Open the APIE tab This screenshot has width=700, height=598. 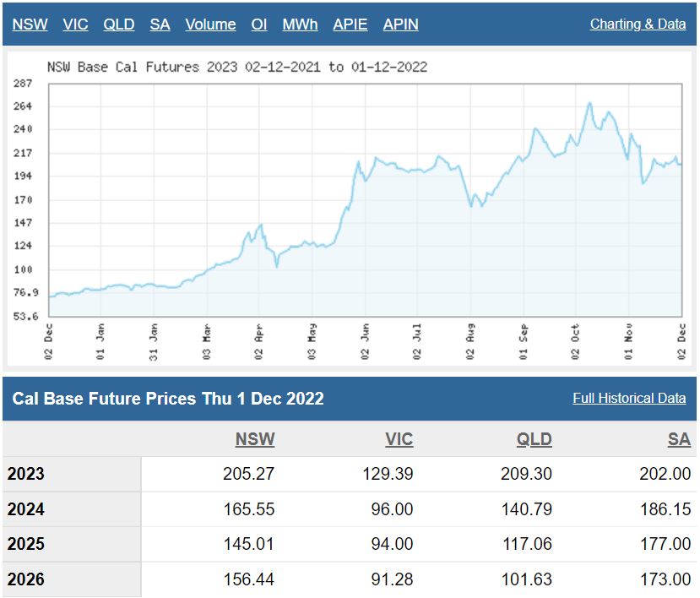point(350,24)
